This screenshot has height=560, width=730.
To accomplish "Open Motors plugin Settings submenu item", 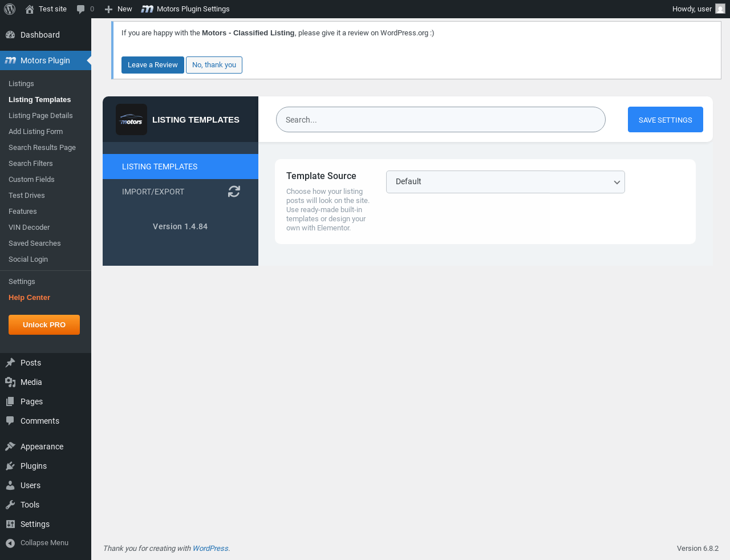I will click(x=22, y=282).
